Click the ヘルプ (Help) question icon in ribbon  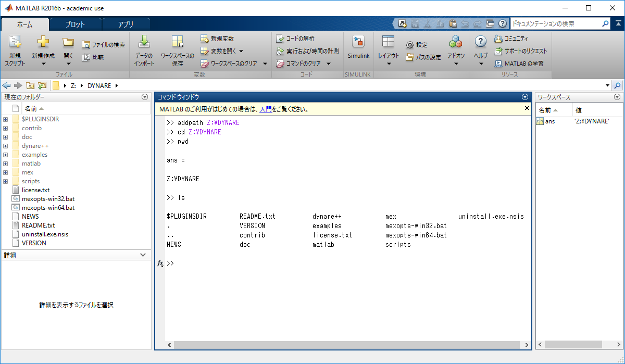481,42
